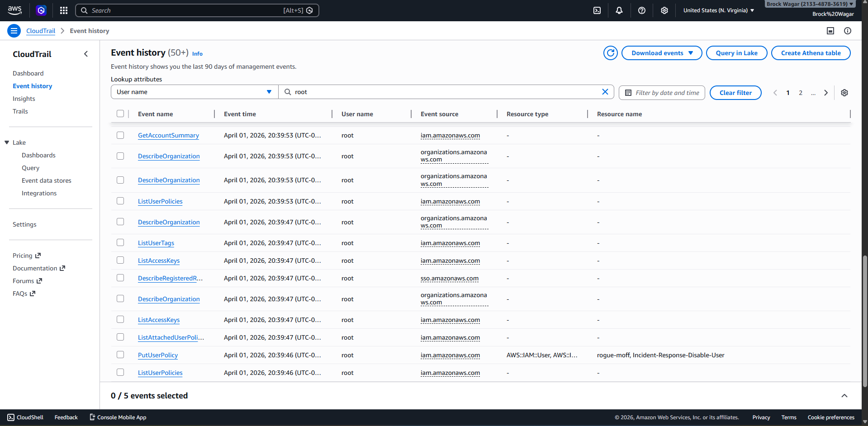Open the account settings gear icon
The height and width of the screenshot is (426, 868).
pos(664,10)
